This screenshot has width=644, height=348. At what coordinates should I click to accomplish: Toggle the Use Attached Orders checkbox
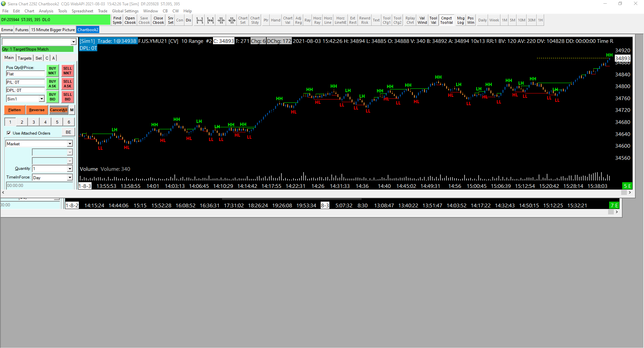[x=9, y=133]
